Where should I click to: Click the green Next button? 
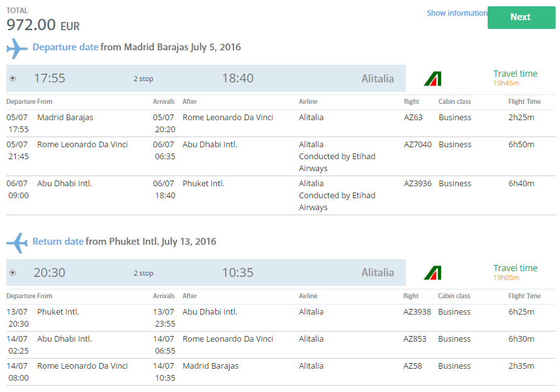(x=521, y=17)
